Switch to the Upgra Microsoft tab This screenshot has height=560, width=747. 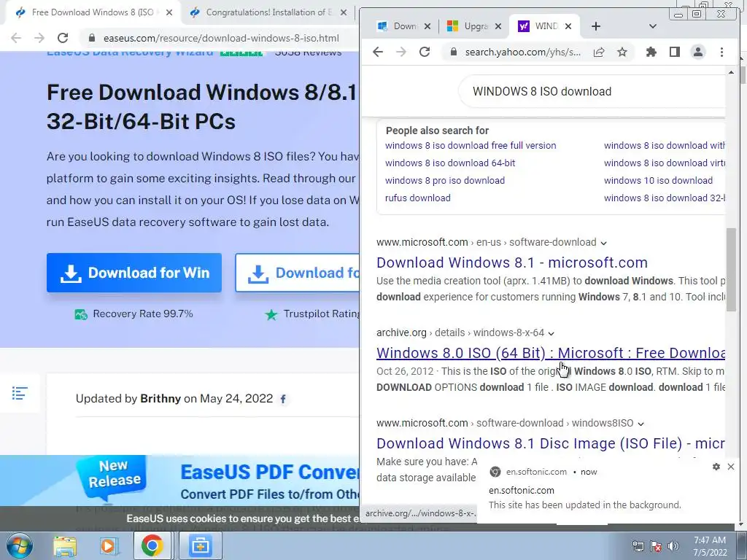(474, 26)
